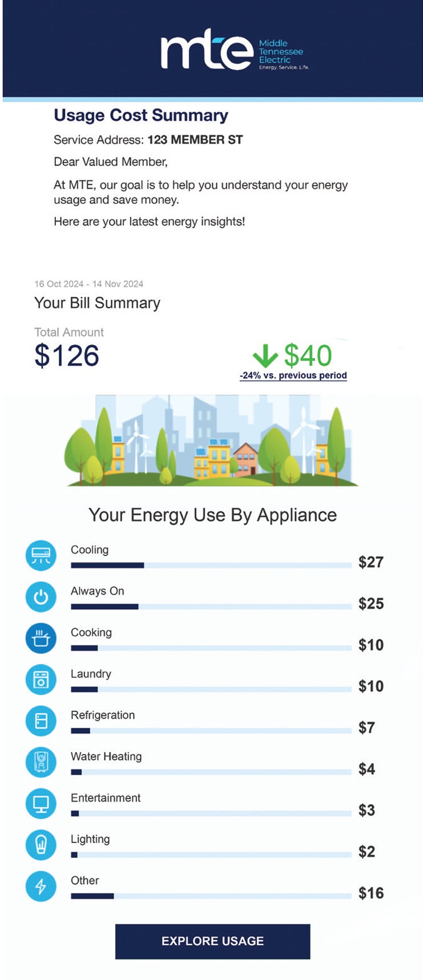This screenshot has width=423, height=980.
Task: Select the Refrigeration fridge icon
Action: click(41, 721)
